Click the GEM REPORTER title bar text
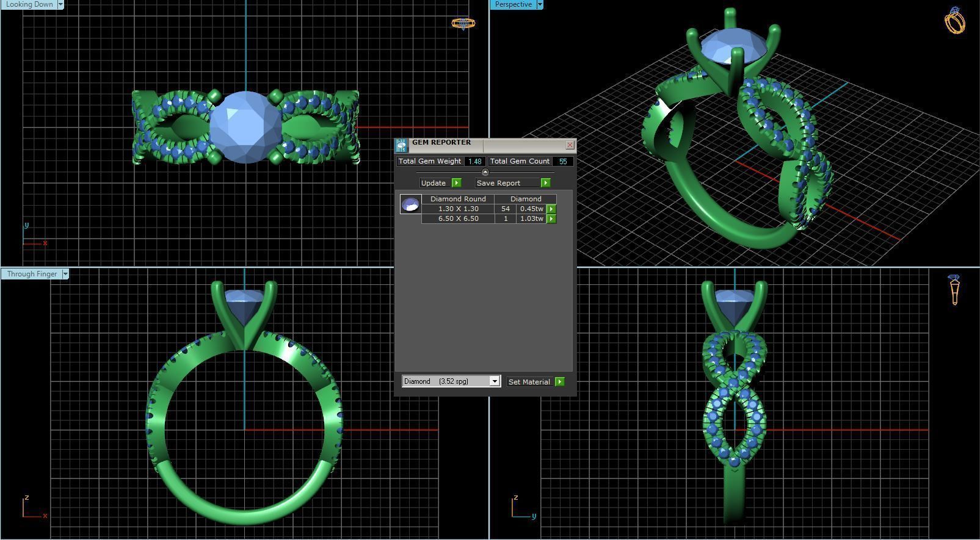This screenshot has width=980, height=540. 441,142
